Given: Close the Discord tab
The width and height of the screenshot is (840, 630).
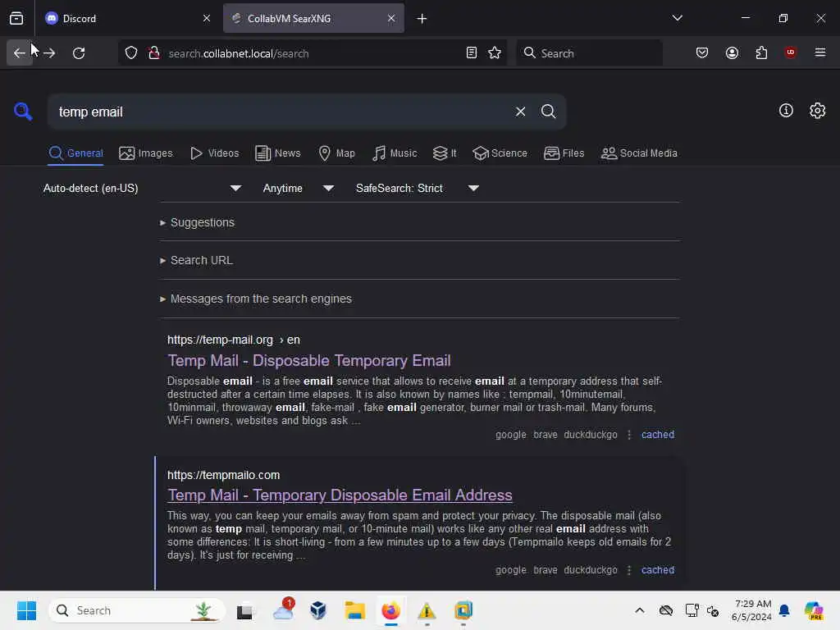Looking at the screenshot, I should click(x=207, y=18).
